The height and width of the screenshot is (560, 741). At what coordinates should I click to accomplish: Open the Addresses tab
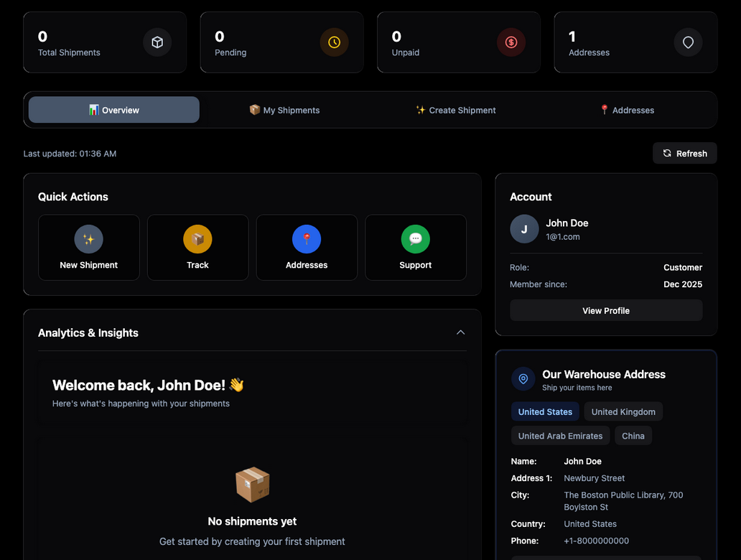point(627,110)
